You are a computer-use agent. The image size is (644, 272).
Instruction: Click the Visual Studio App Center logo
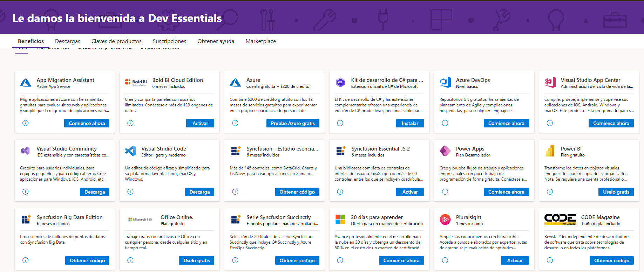[x=550, y=82]
